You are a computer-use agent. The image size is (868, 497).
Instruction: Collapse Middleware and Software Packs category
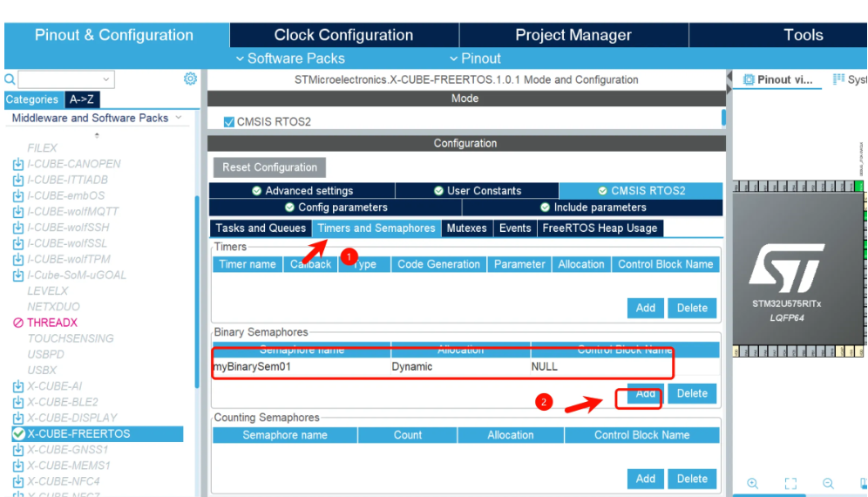[x=179, y=118]
